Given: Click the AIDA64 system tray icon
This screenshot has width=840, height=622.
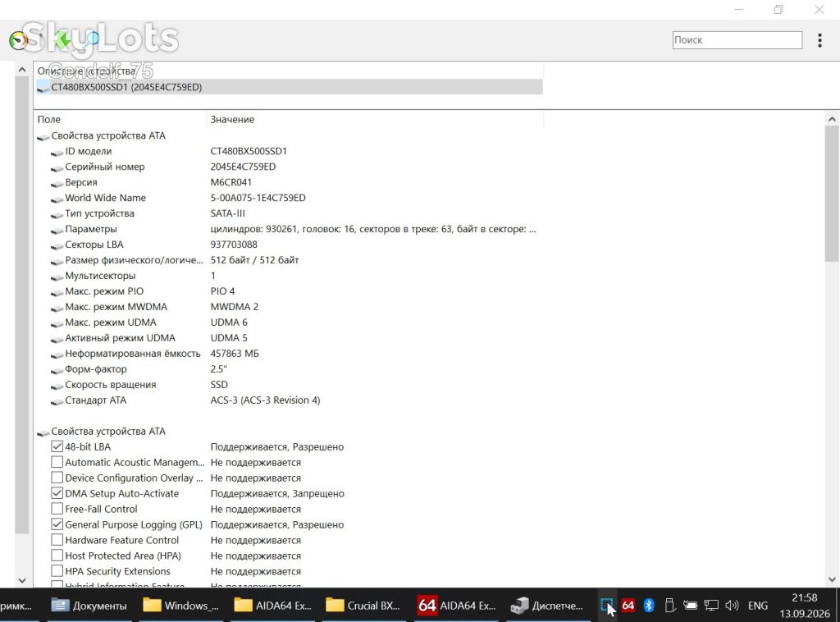Looking at the screenshot, I should 628,606.
